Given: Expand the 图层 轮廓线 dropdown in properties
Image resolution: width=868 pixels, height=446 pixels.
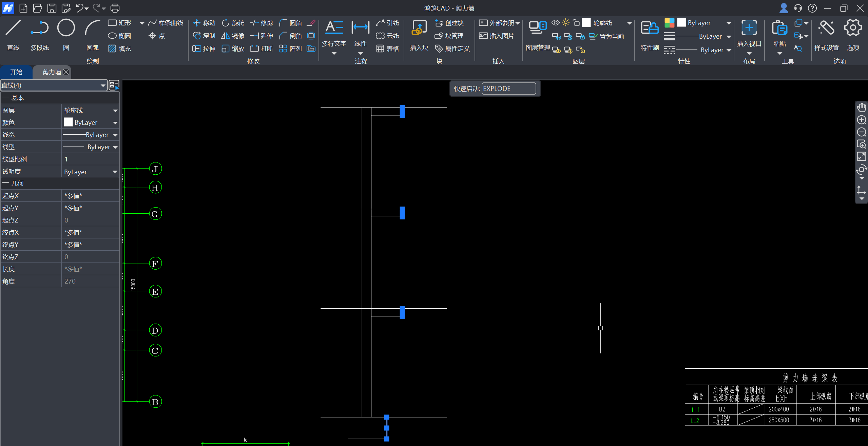Looking at the screenshot, I should coord(115,111).
